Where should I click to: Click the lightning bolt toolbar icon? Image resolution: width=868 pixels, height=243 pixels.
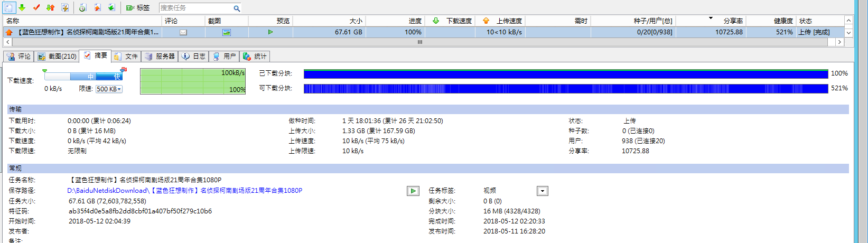65,7
